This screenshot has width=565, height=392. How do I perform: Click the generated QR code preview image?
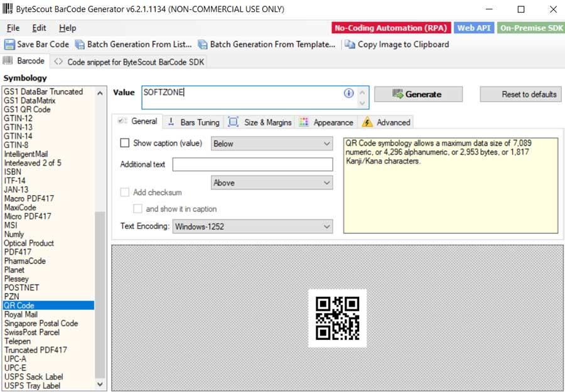[x=338, y=318]
